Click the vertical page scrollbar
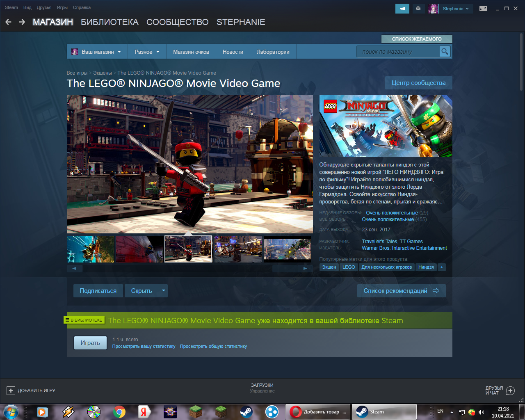The image size is (525, 420). click(522, 62)
